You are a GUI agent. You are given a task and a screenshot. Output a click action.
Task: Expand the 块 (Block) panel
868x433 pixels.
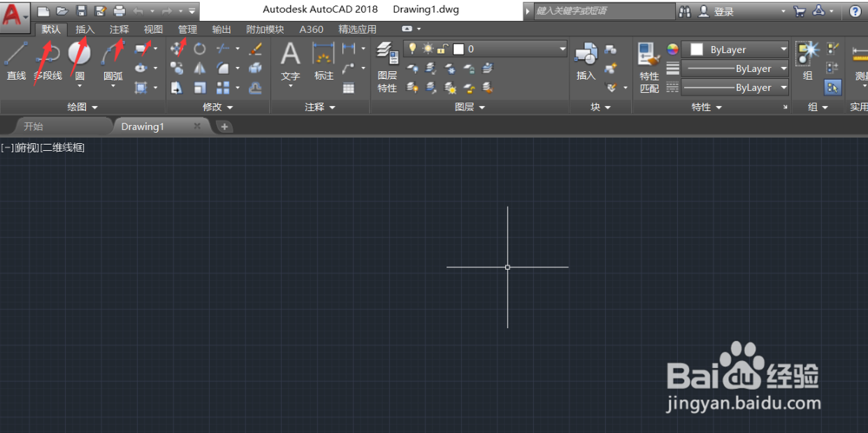[x=601, y=108]
